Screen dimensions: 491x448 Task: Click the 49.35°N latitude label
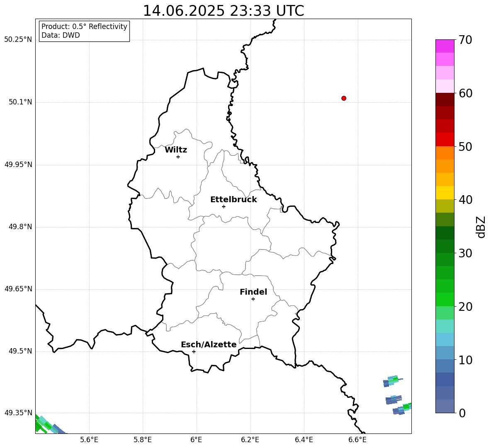pyautogui.click(x=18, y=413)
